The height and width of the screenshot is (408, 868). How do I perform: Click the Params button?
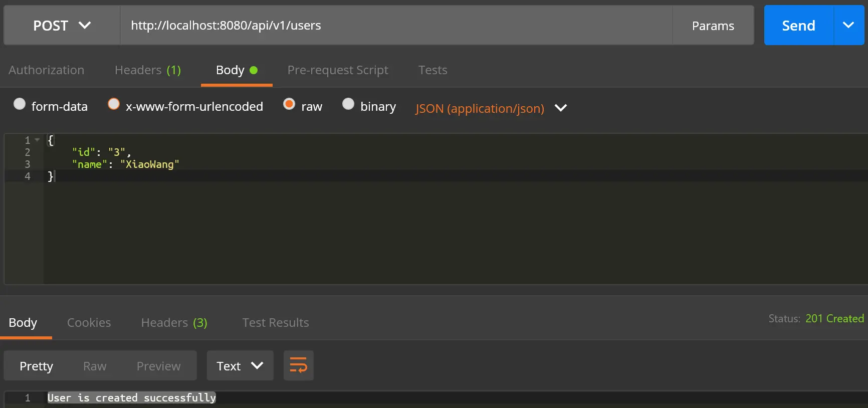pyautogui.click(x=713, y=25)
